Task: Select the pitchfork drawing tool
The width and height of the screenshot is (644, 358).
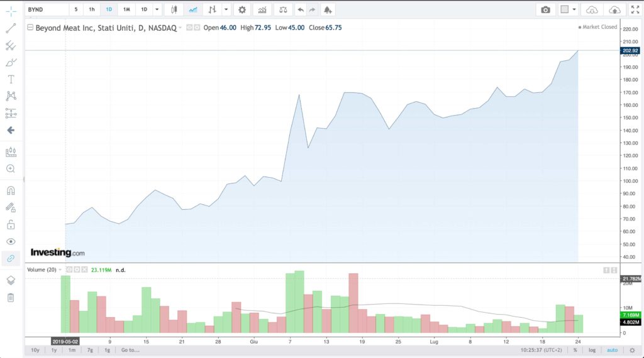Action: [x=11, y=45]
